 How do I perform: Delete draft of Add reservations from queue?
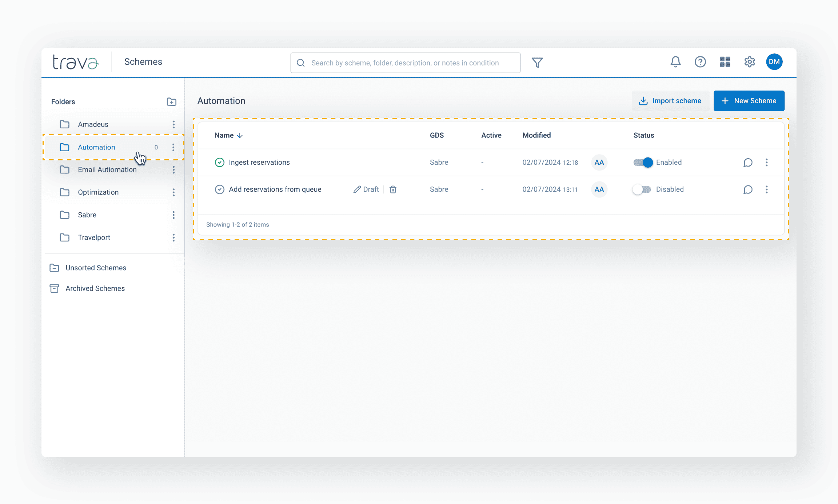click(393, 189)
